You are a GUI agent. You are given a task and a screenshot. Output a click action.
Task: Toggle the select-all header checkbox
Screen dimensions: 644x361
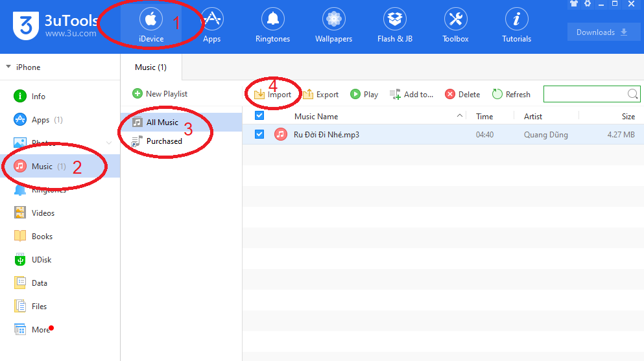(x=259, y=115)
